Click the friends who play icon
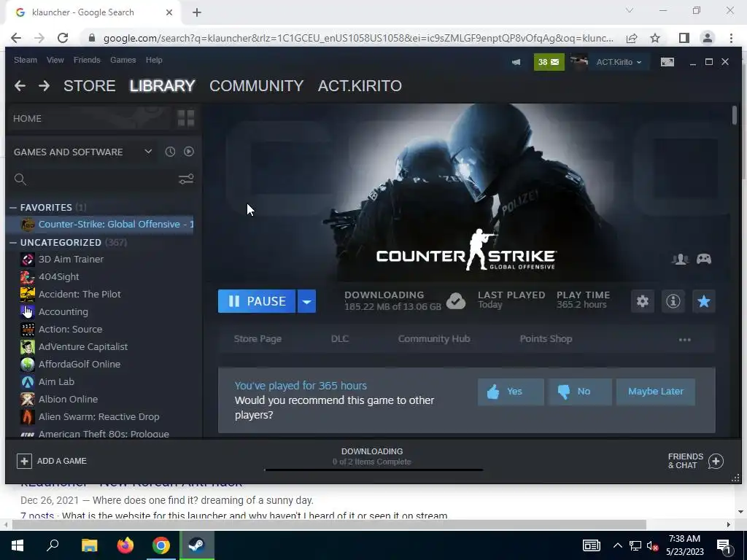Viewport: 747px width, 560px height. coord(680,259)
